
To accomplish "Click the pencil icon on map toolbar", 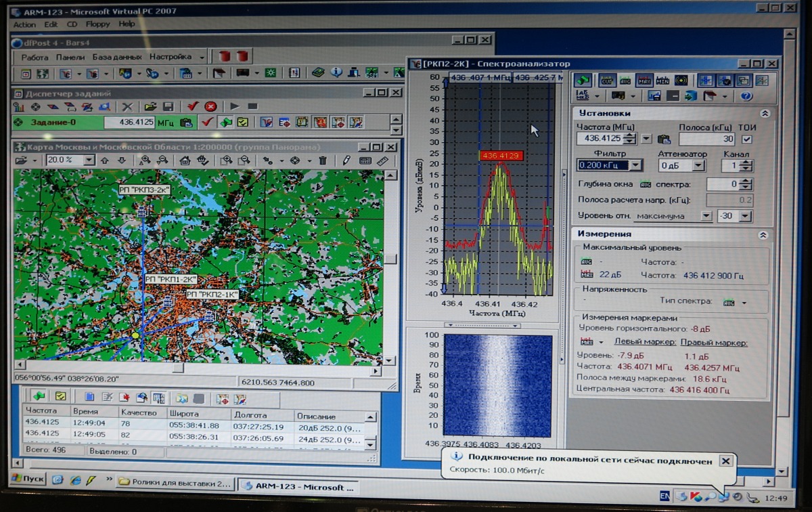I will point(346,161).
